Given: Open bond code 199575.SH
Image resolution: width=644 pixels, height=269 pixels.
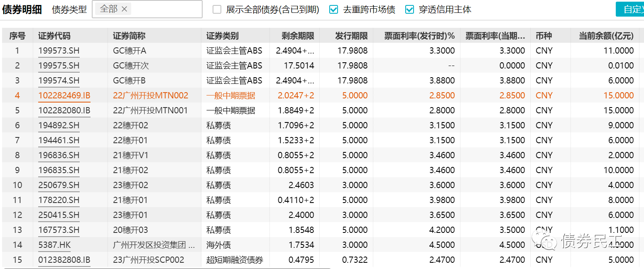Looking at the screenshot, I should [59, 66].
